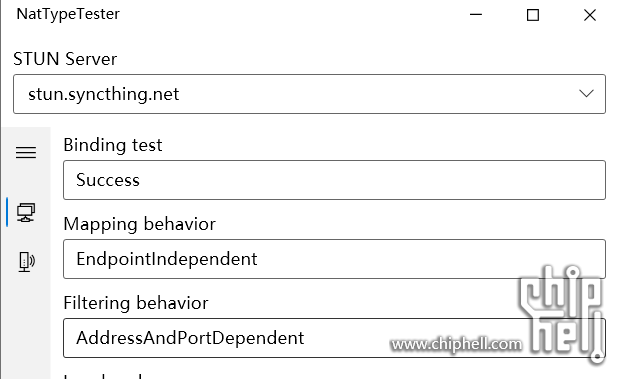Image resolution: width=618 pixels, height=379 pixels.
Task: Click the blue selection indicator in the sidebar
Action: 7,212
